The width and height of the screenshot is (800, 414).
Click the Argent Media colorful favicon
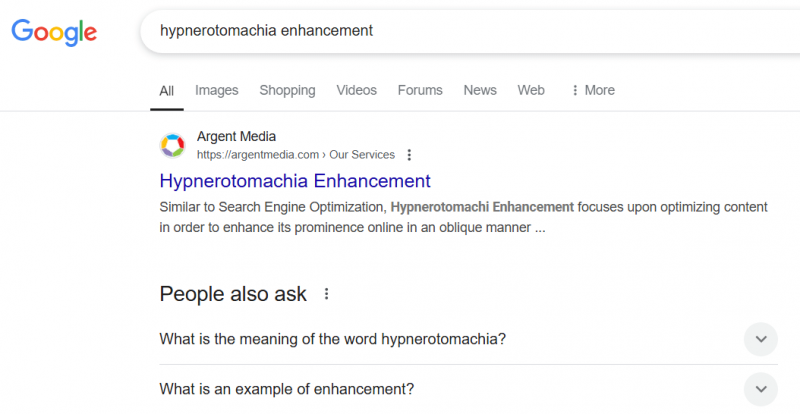click(172, 145)
